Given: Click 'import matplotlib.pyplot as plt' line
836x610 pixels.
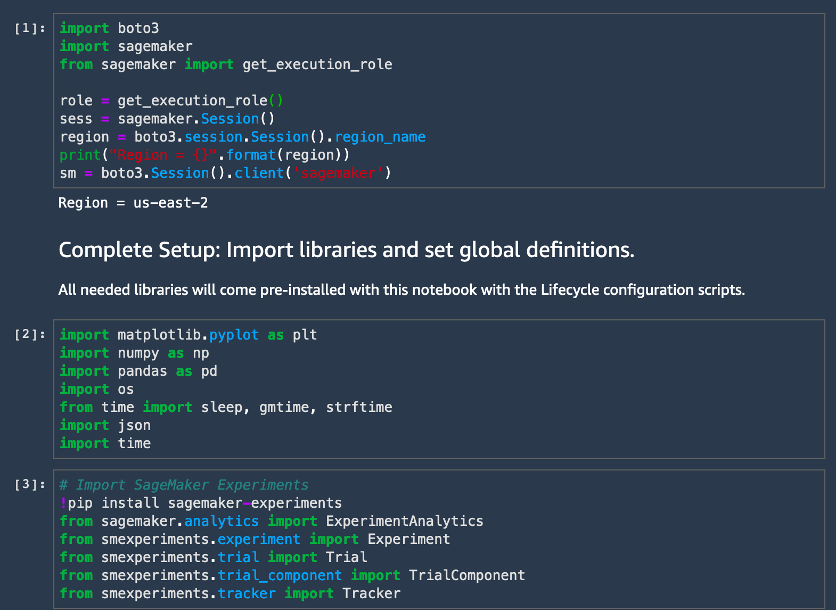Looking at the screenshot, I should [x=188, y=334].
